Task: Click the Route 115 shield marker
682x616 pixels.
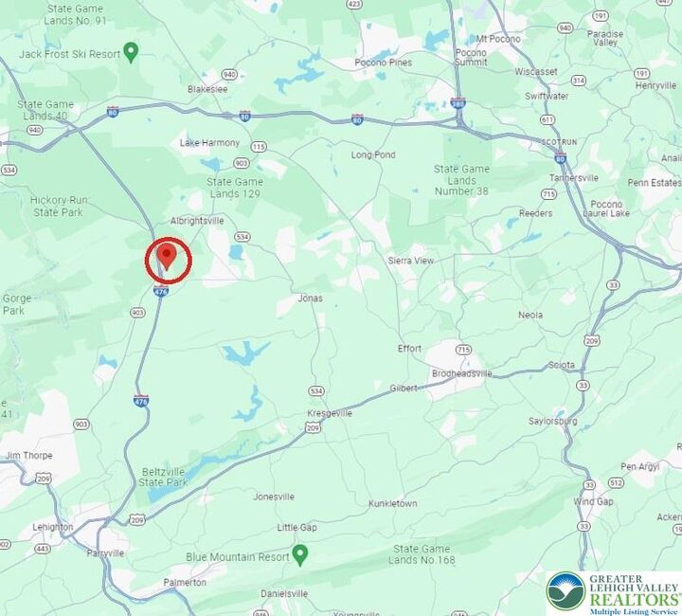Action: [x=259, y=147]
